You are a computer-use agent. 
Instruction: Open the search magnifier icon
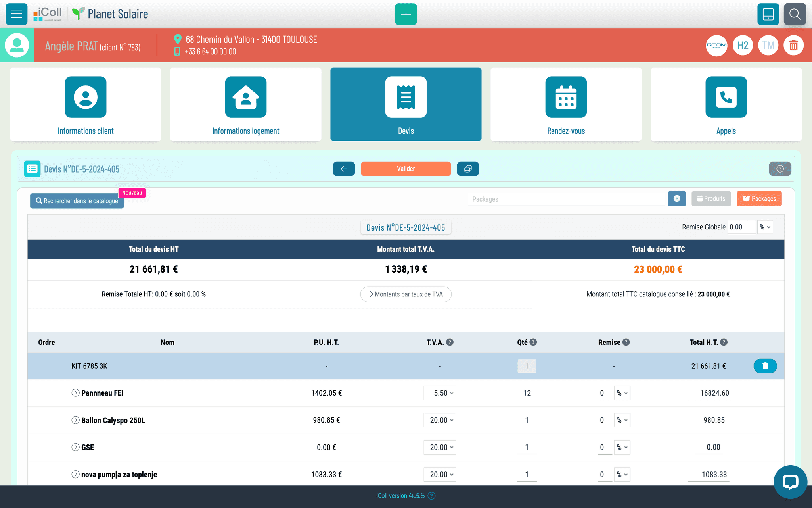pos(795,14)
